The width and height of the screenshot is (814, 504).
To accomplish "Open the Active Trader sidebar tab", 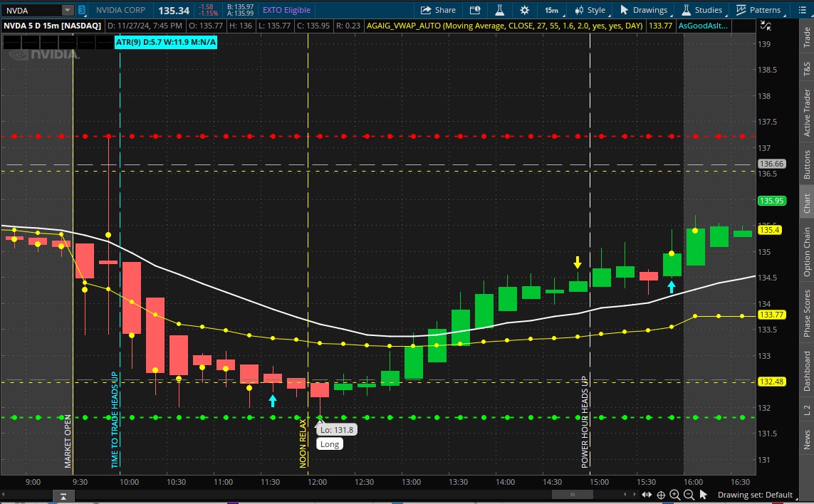I will click(x=807, y=112).
